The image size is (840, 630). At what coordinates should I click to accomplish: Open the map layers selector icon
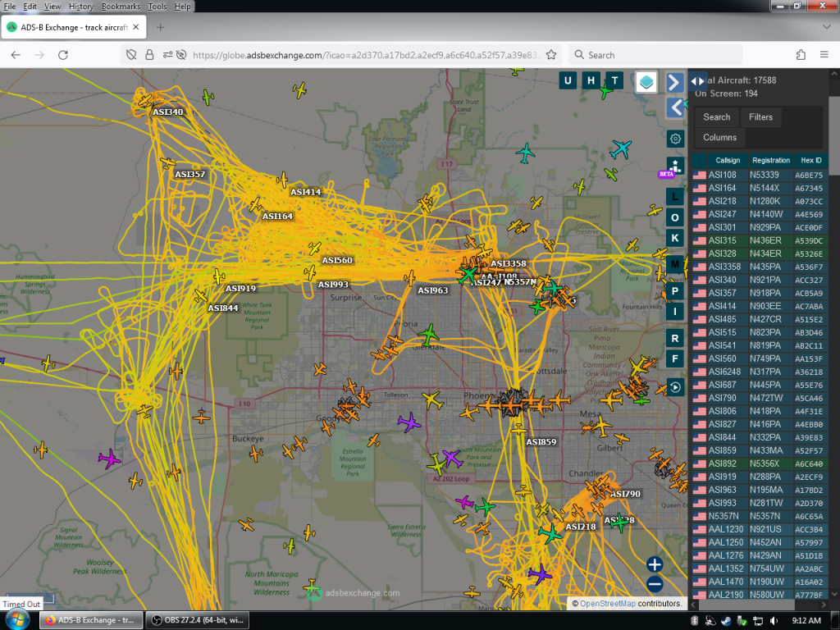click(x=646, y=82)
